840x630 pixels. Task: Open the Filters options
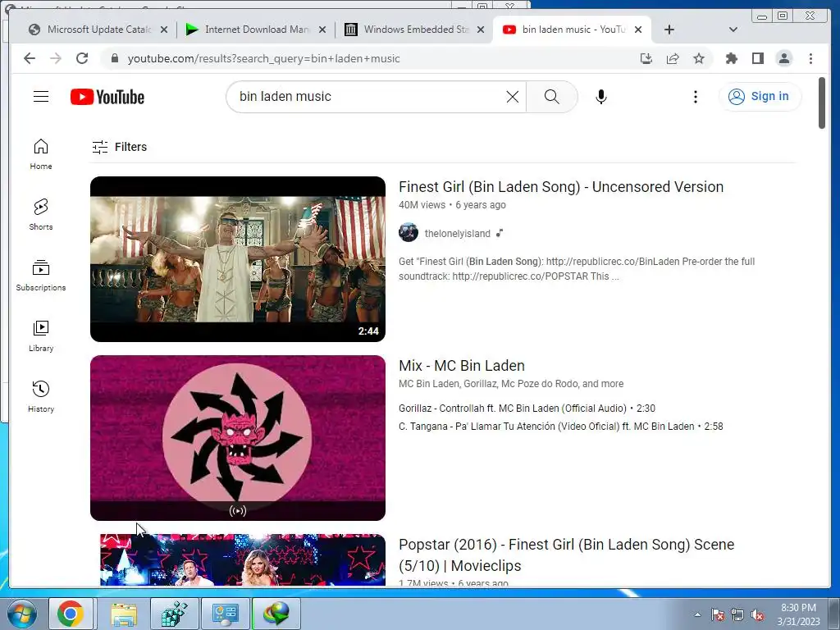119,147
